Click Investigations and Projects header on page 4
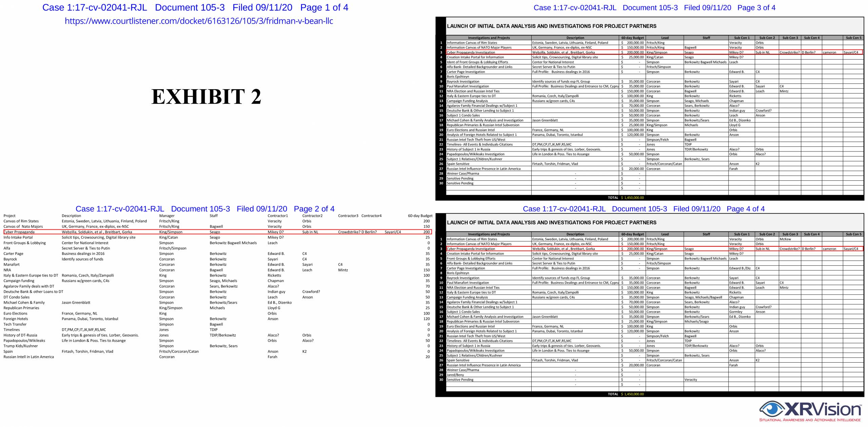This screenshot has width=868, height=427. pyautogui.click(x=489, y=234)
